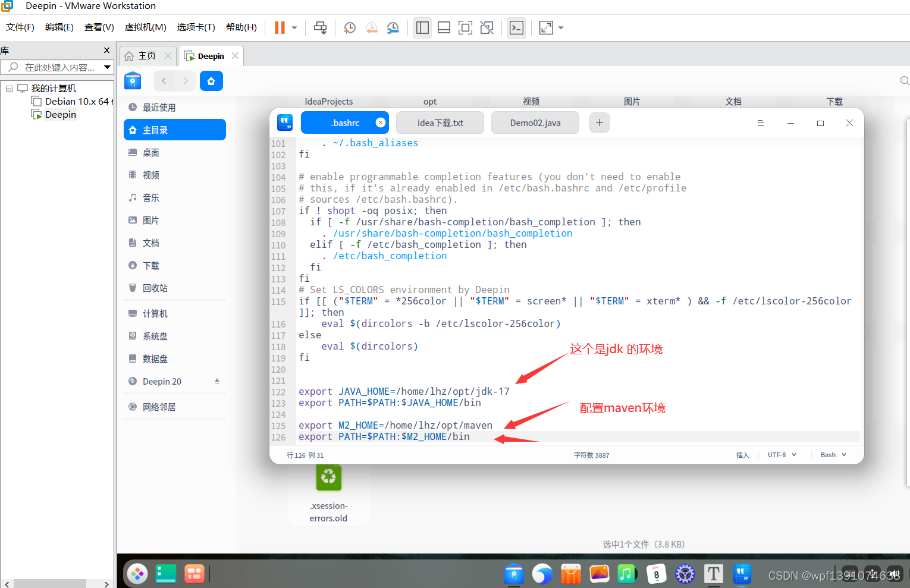
Task: Go to home folder via blue house button
Action: point(211,81)
